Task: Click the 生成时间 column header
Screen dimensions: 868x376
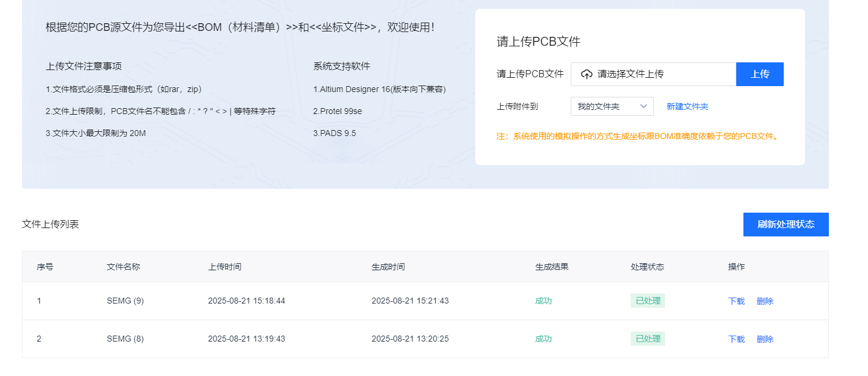Action: 388,267
